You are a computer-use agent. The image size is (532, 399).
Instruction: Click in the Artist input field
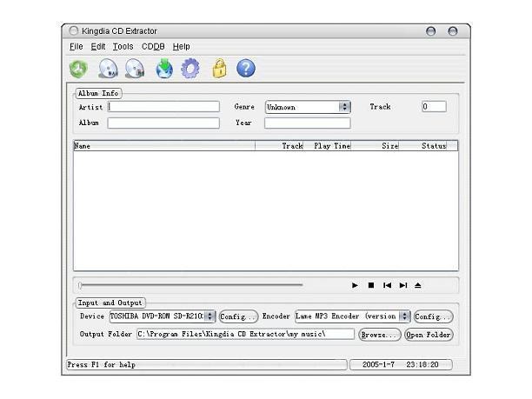pos(163,107)
